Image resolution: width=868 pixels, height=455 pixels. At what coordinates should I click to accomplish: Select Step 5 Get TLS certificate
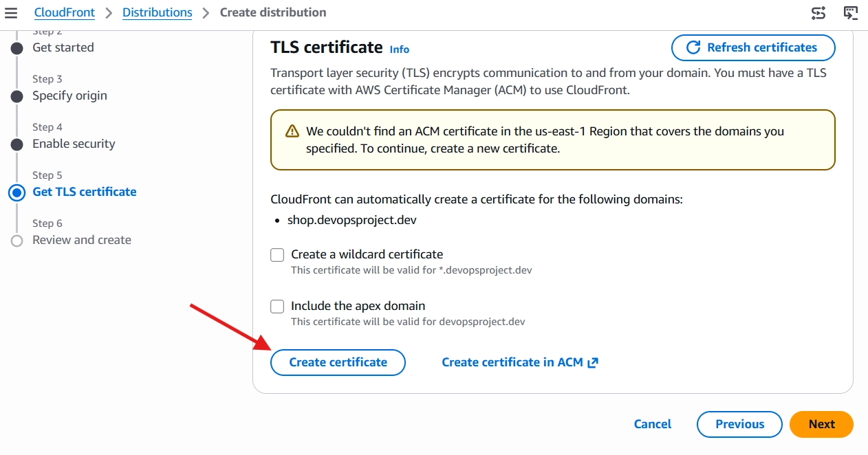coord(85,192)
